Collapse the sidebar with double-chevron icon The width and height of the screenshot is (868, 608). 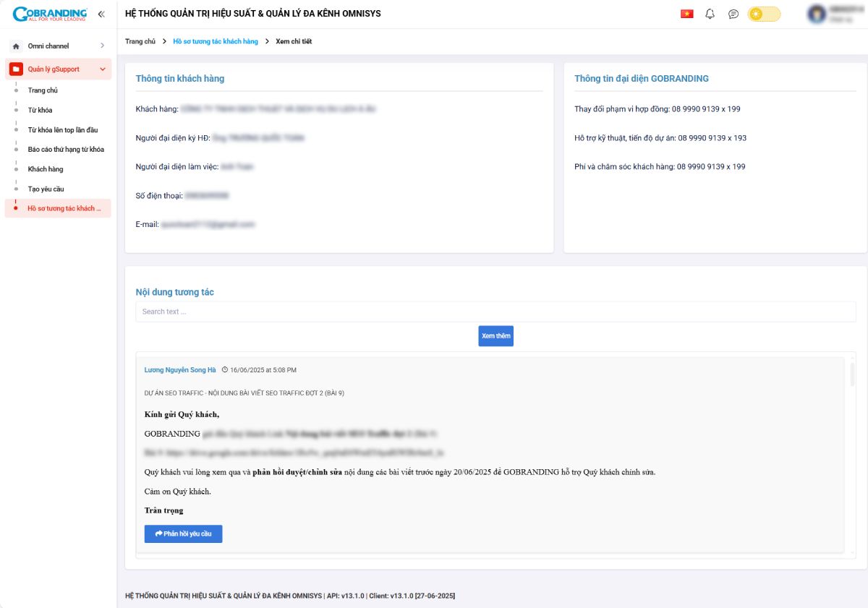tap(101, 14)
